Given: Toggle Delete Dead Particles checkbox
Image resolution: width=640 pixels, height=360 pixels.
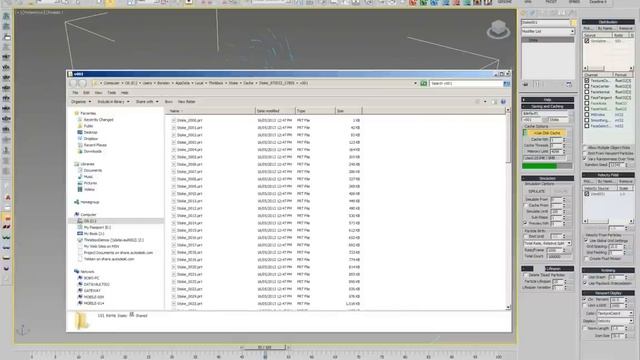Looking at the screenshot, I should pyautogui.click(x=526, y=275).
